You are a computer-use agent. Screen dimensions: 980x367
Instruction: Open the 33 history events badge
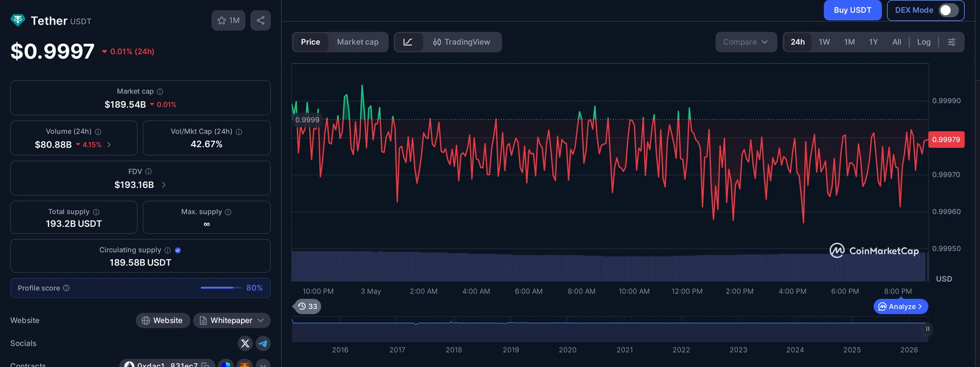[308, 306]
